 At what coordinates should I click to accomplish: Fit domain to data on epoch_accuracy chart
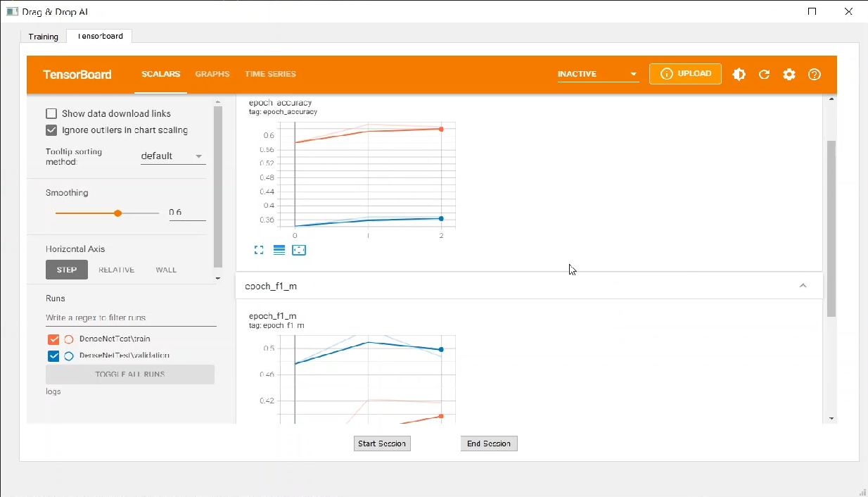coord(299,250)
